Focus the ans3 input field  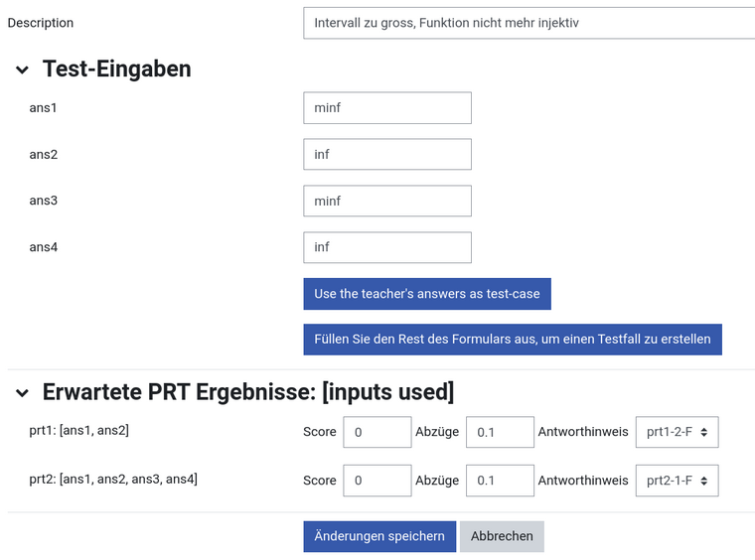(x=387, y=201)
